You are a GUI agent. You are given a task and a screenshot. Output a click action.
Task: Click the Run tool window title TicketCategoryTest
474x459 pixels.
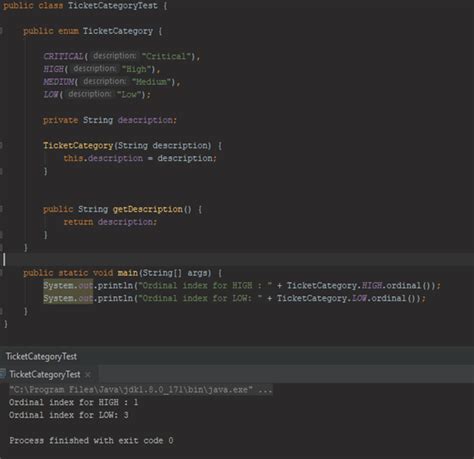pyautogui.click(x=41, y=356)
